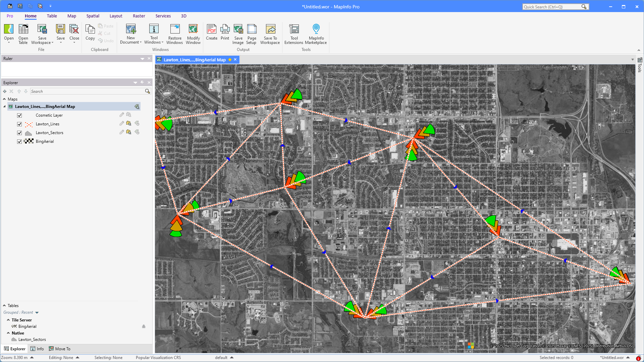This screenshot has height=362, width=644.
Task: Click the Explorer search field
Action: (x=87, y=92)
